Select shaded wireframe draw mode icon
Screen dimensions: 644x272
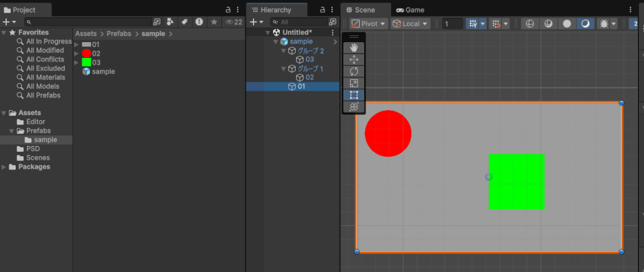click(548, 24)
